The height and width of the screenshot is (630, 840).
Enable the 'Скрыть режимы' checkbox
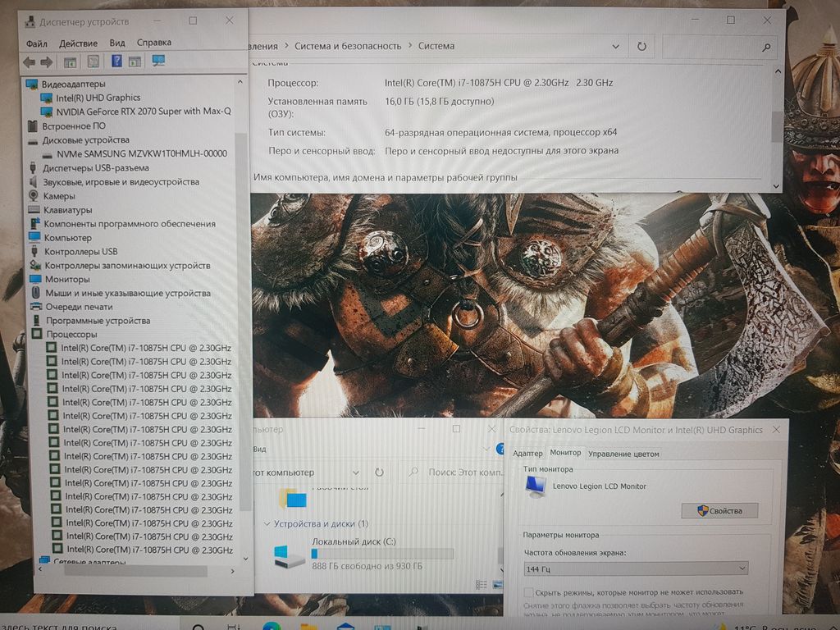coord(529,591)
